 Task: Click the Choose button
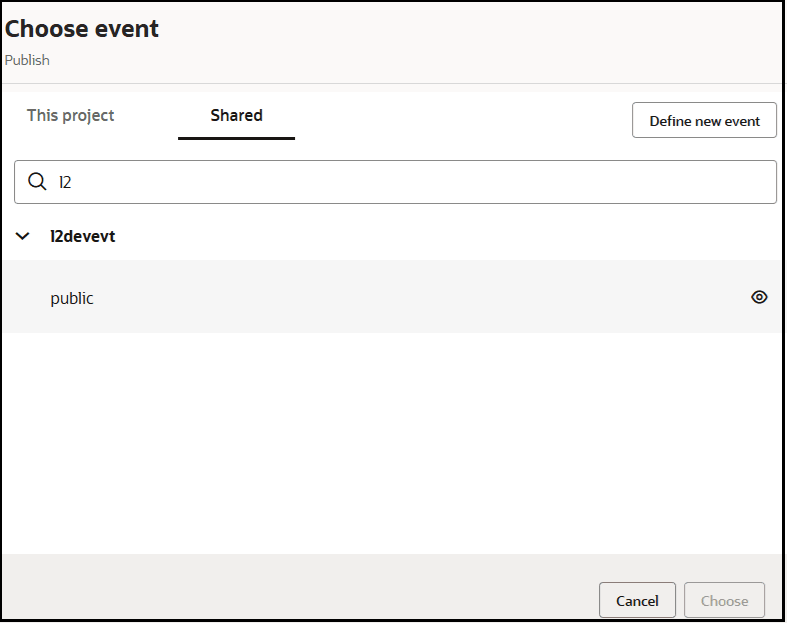click(x=724, y=600)
